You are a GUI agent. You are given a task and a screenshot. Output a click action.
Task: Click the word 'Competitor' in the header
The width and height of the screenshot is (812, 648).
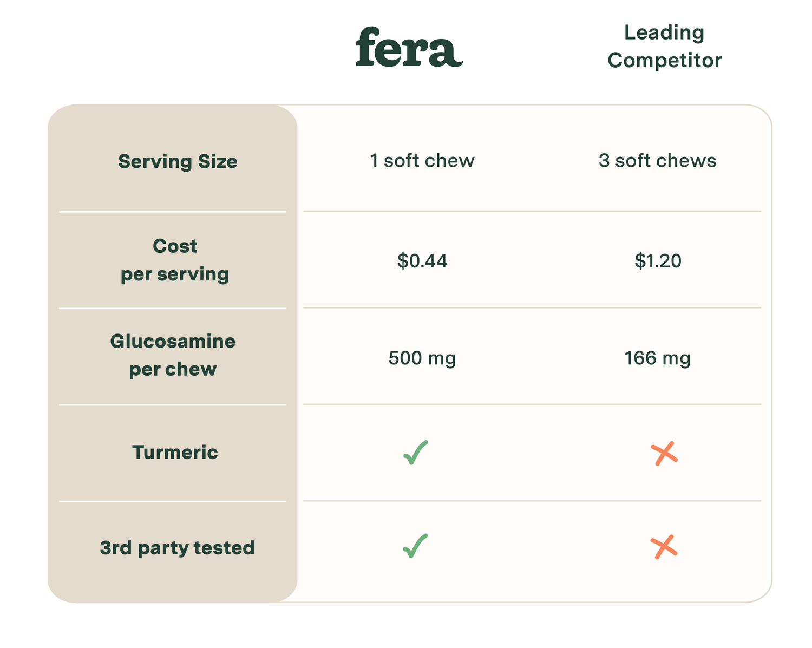point(664,60)
